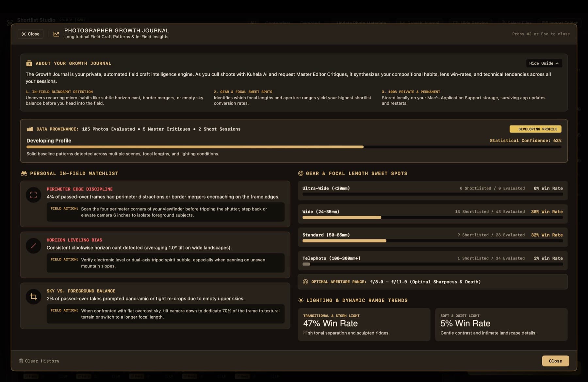Click the Statistical Confidence progress bar
Screen dimensions: 588x382
[x=294, y=147]
